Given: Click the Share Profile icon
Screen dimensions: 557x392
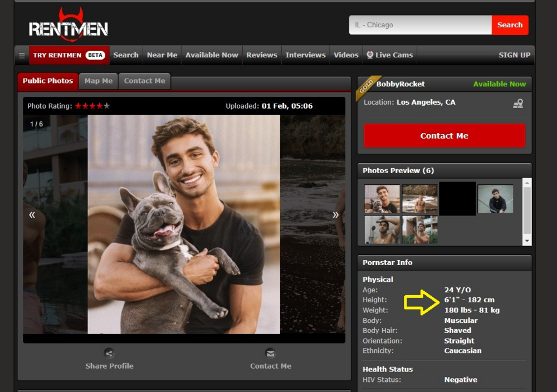Looking at the screenshot, I should click(109, 353).
